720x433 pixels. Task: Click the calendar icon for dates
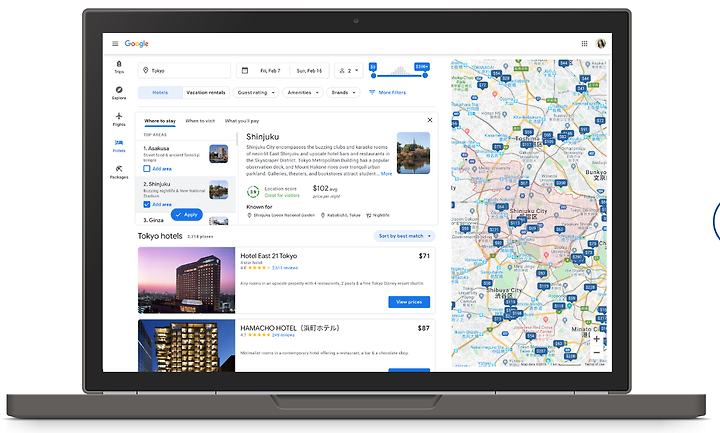tap(245, 70)
